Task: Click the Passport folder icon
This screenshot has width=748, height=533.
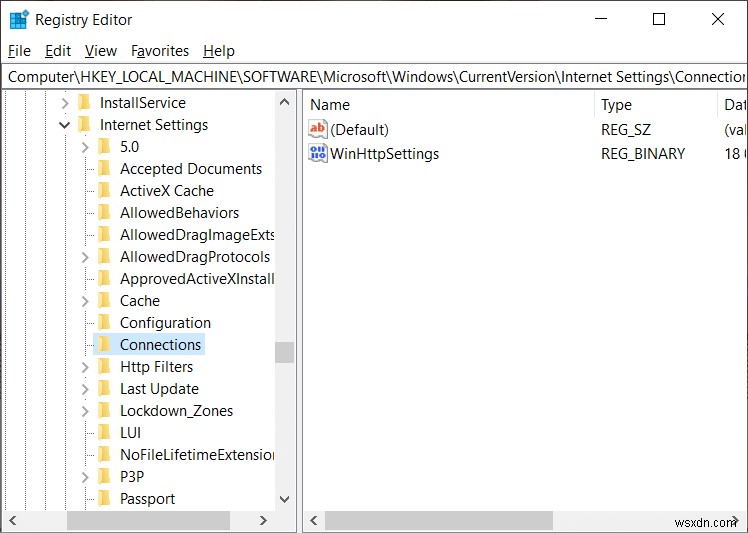Action: pos(104,498)
